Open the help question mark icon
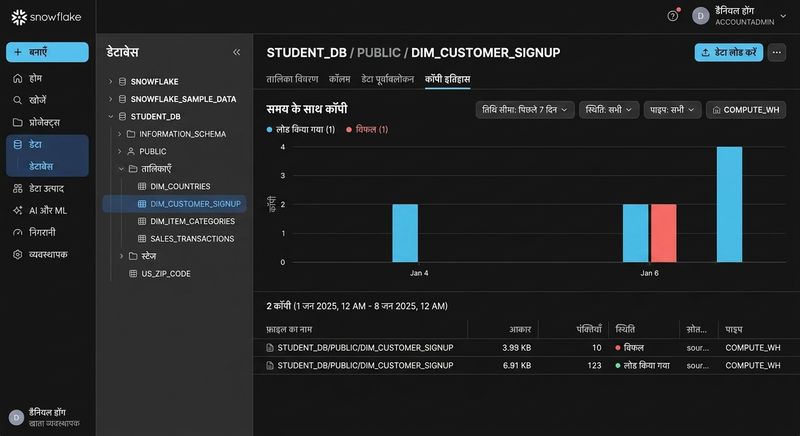The image size is (800, 436). pyautogui.click(x=672, y=16)
